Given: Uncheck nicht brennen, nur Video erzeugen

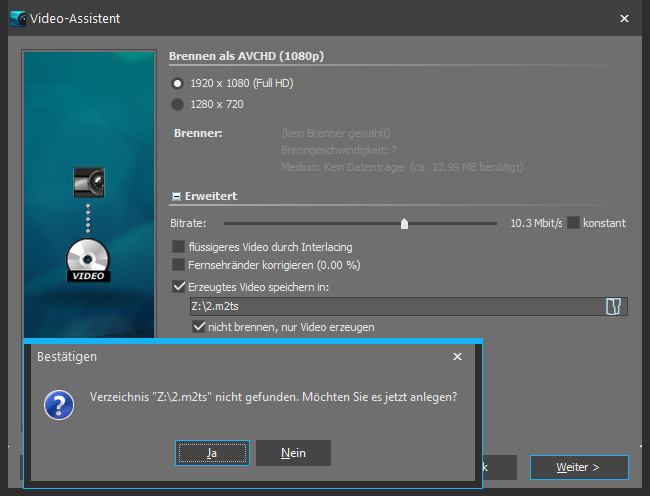Looking at the screenshot, I should [x=199, y=327].
